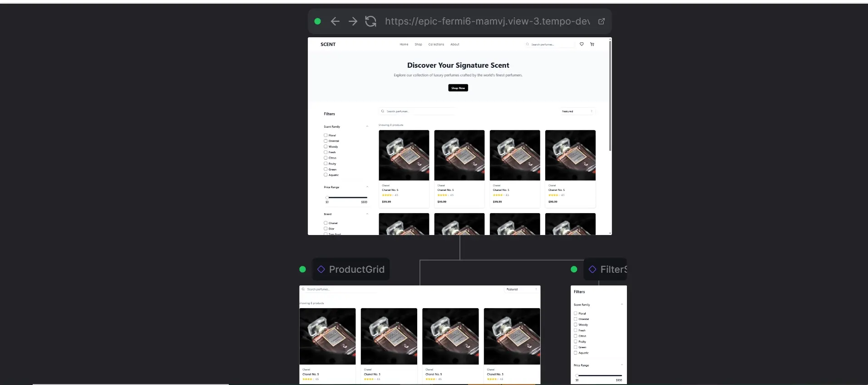Tick Citrus checkbox in main page preview
868x385 pixels.
[325, 158]
